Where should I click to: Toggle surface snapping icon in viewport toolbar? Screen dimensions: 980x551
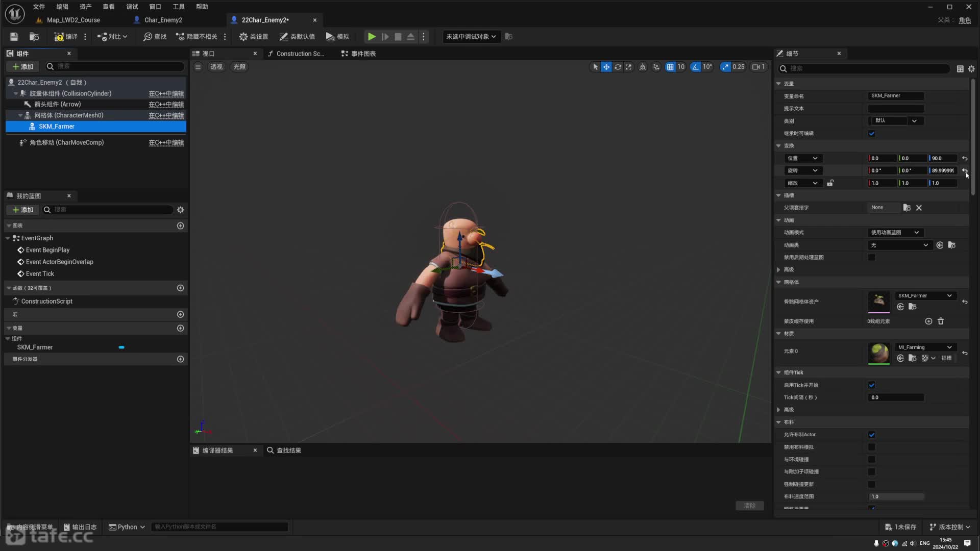656,67
